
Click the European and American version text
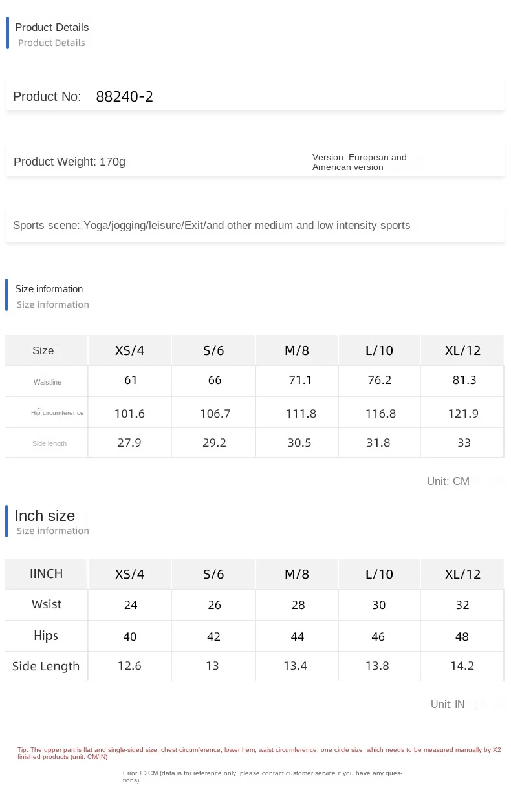(x=359, y=162)
